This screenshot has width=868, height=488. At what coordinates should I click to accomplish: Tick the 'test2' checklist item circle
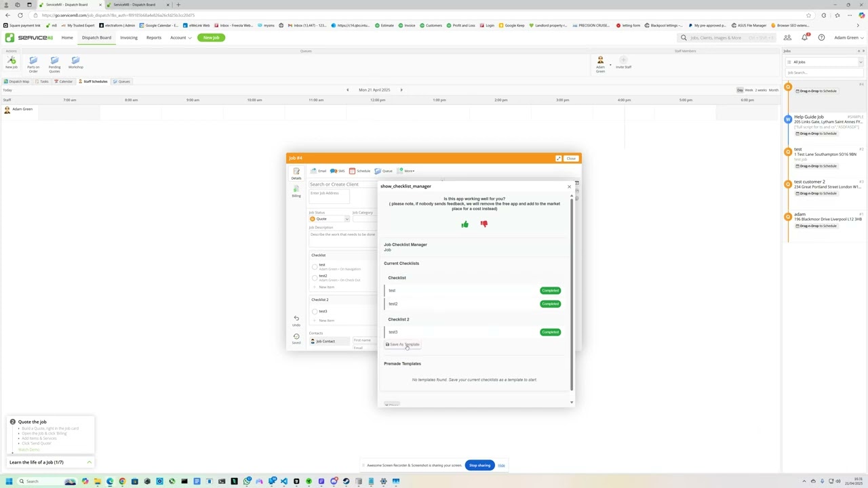(315, 277)
